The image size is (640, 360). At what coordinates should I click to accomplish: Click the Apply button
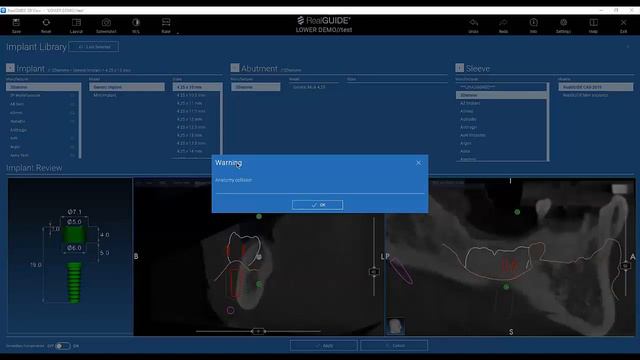[x=324, y=346]
